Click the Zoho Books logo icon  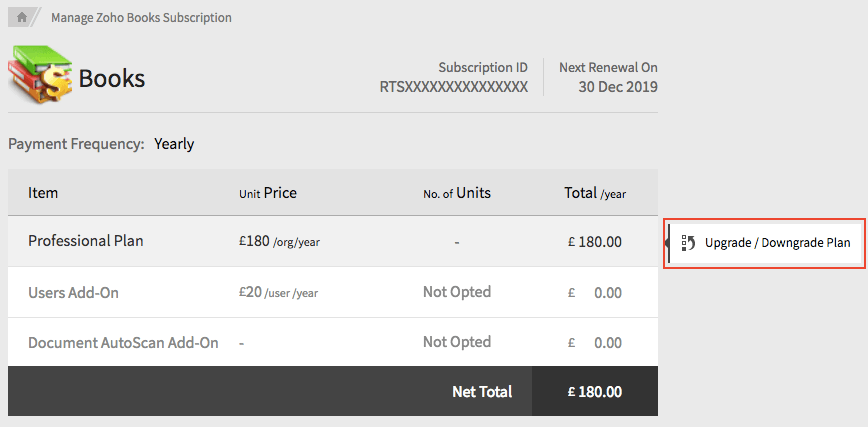point(39,77)
